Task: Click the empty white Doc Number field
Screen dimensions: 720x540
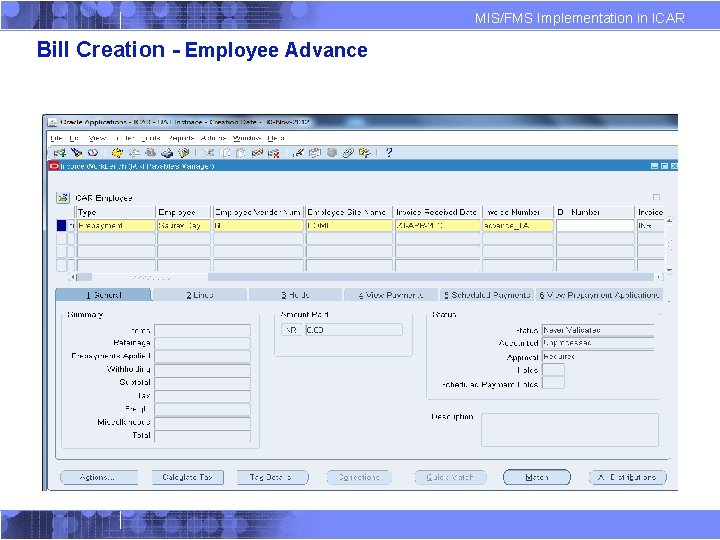Action: pos(595,225)
